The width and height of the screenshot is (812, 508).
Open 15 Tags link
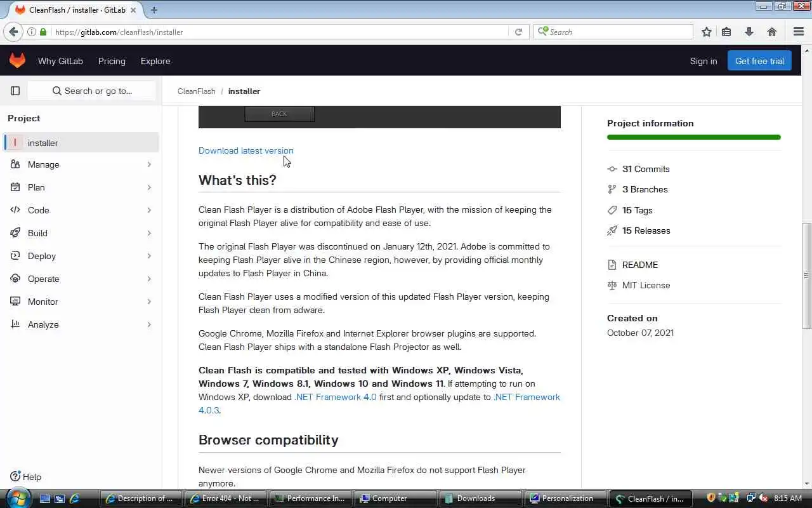638,210
